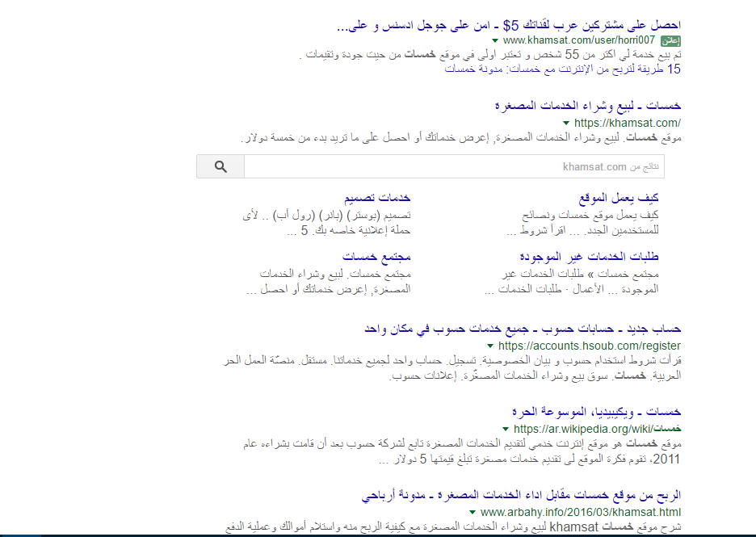The width and height of the screenshot is (756, 537).
Task: Open the 'طلبات الخدمات غير الموجودة' sitelink
Action: click(589, 257)
